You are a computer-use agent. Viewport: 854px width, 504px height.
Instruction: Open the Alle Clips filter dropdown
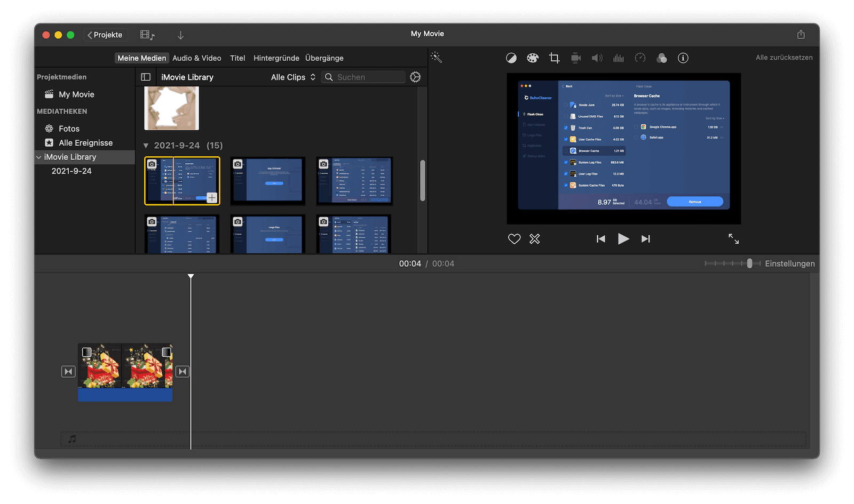tap(292, 77)
